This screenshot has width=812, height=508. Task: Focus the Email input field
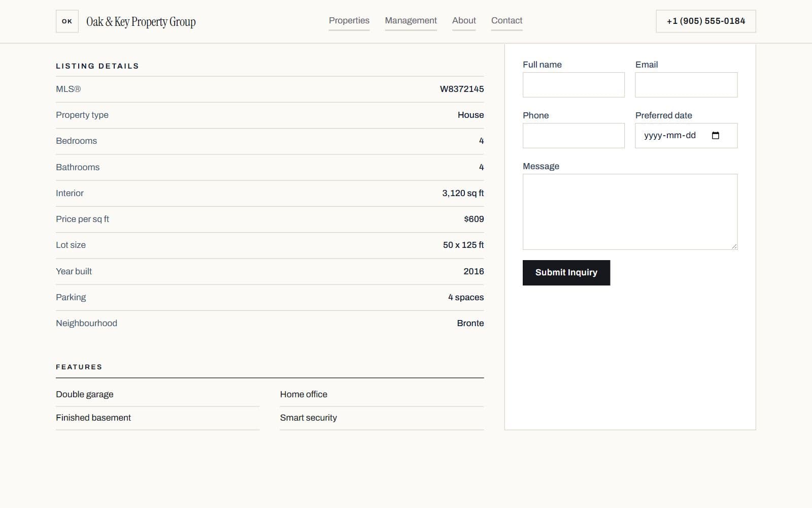coord(686,85)
